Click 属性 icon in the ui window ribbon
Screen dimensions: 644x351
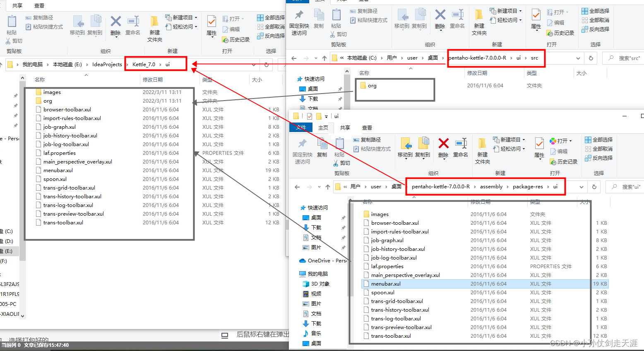pos(539,144)
